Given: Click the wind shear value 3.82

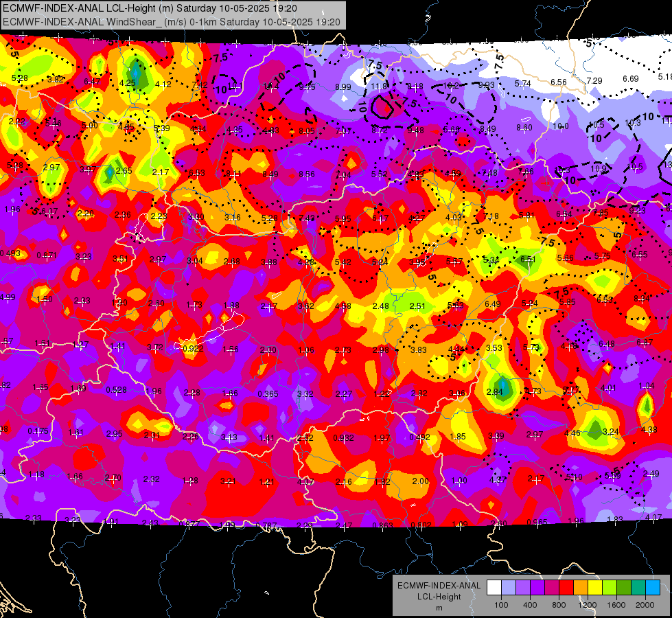Looking at the screenshot, I should click(56, 80).
